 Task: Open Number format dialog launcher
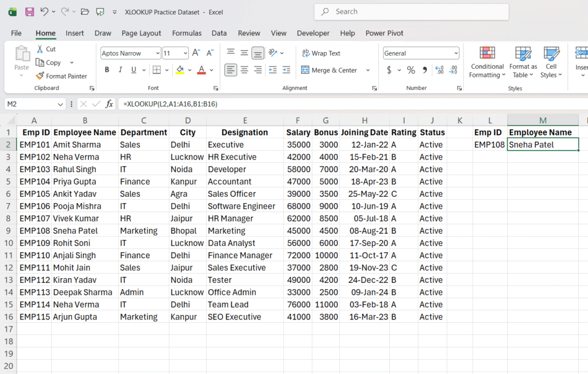459,88
